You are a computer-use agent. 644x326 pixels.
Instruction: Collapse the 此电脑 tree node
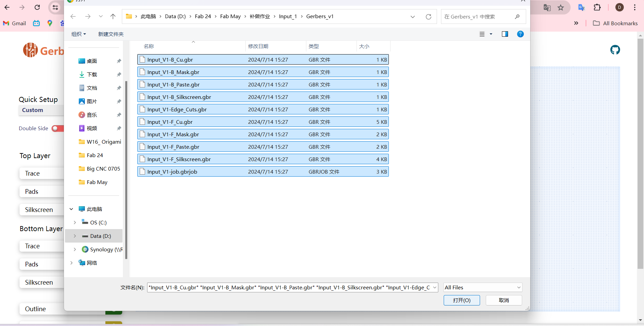pyautogui.click(x=71, y=209)
